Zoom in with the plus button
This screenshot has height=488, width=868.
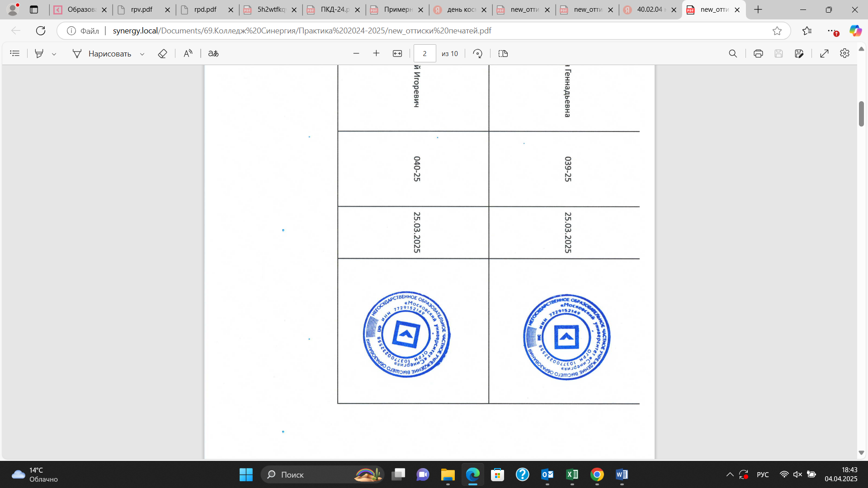point(376,53)
